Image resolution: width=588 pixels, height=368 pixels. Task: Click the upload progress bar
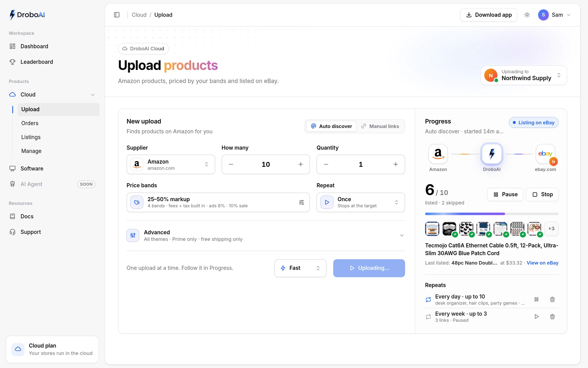pos(491,214)
